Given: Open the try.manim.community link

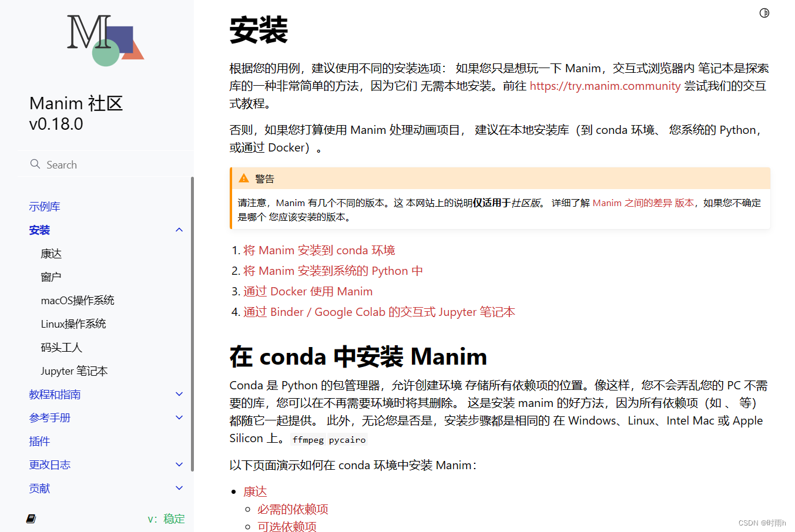Looking at the screenshot, I should coord(605,86).
